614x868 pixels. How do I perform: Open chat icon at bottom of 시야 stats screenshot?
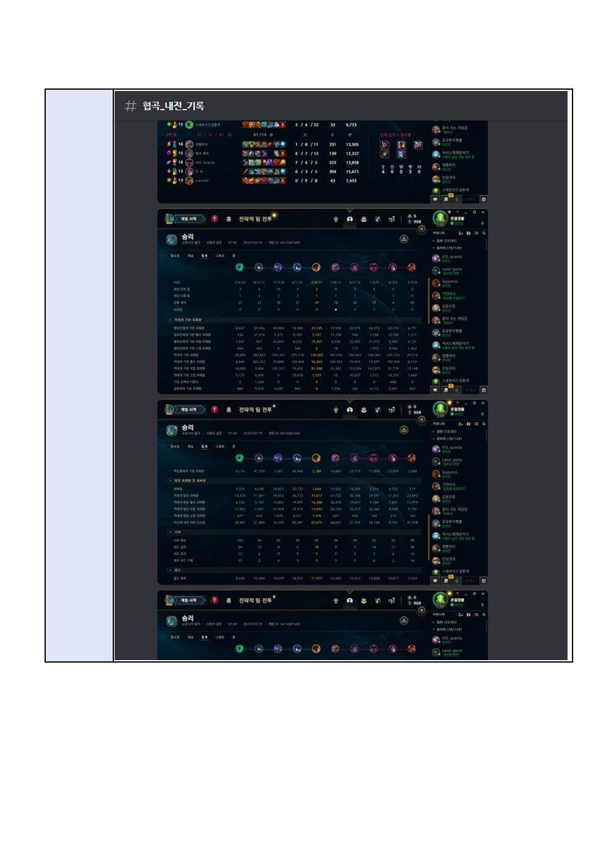[x=435, y=580]
